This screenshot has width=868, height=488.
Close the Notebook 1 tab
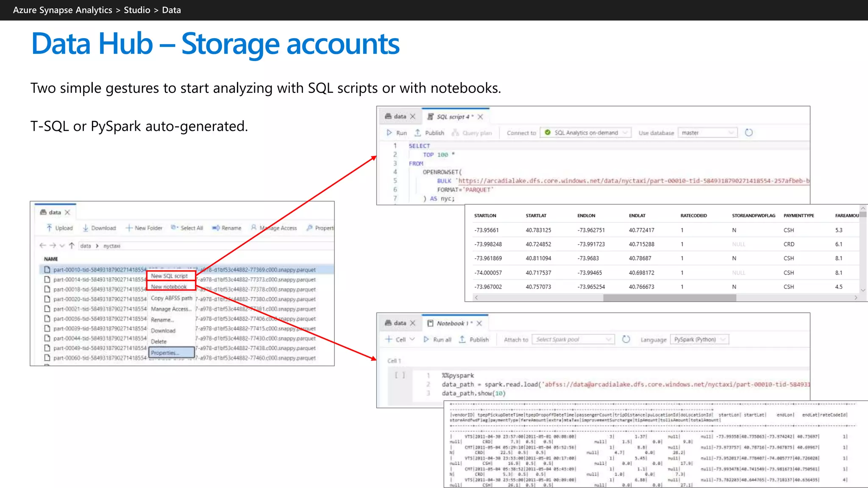[x=479, y=323]
